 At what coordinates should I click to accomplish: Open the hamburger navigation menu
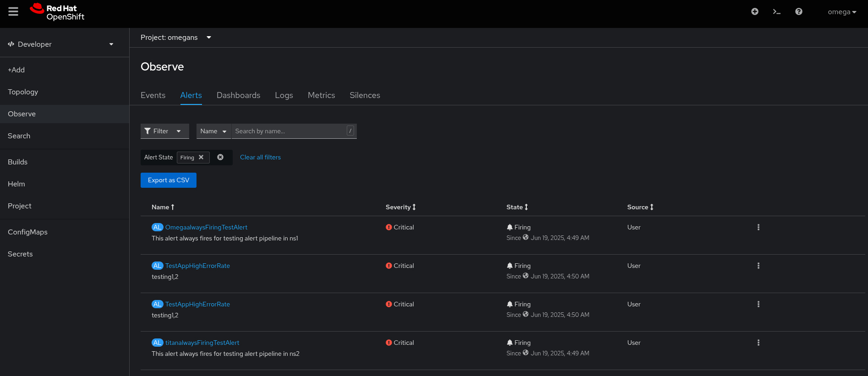13,11
